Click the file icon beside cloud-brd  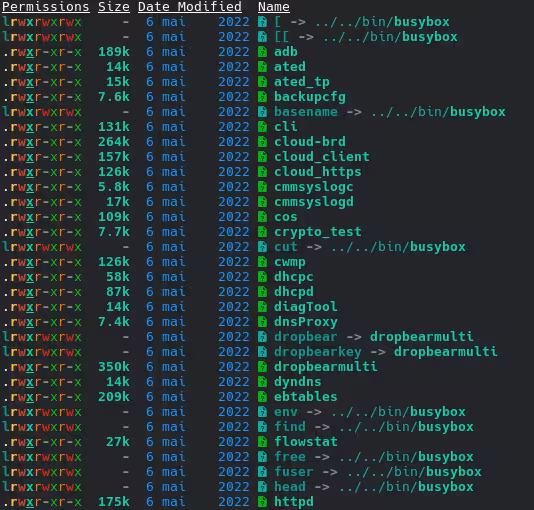pos(262,142)
